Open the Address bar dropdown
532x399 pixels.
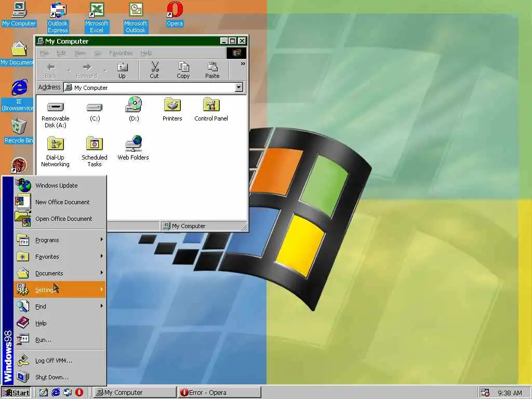(x=239, y=87)
